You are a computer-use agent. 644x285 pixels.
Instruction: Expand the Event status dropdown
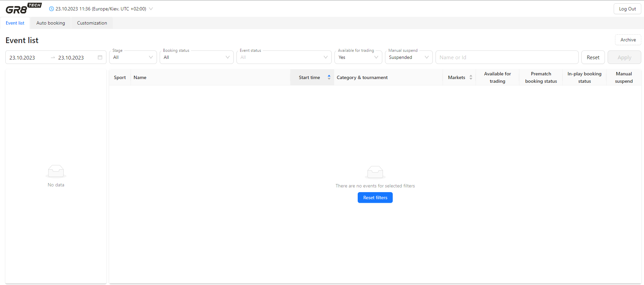click(x=284, y=57)
